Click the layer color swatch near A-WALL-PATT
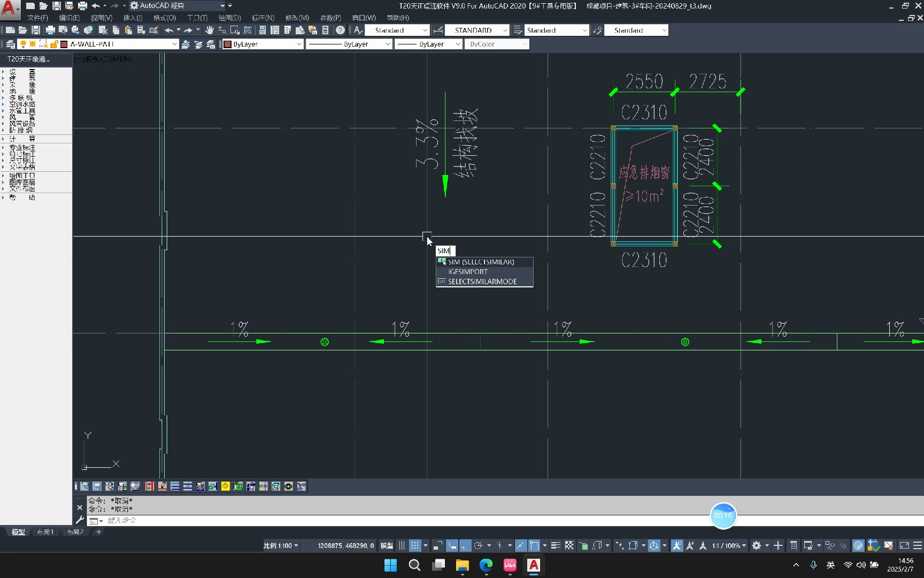924x578 pixels. point(64,45)
